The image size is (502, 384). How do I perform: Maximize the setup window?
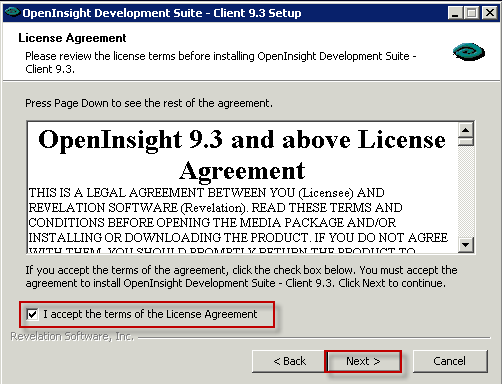[472, 13]
